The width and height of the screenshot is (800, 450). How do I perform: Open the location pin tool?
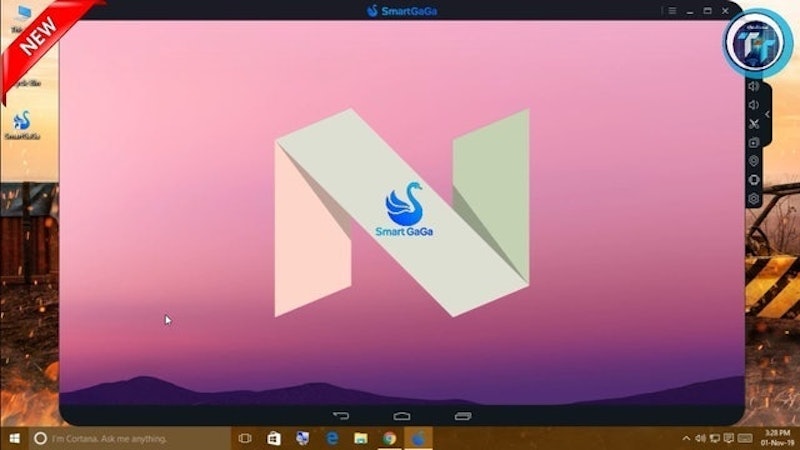[x=754, y=161]
